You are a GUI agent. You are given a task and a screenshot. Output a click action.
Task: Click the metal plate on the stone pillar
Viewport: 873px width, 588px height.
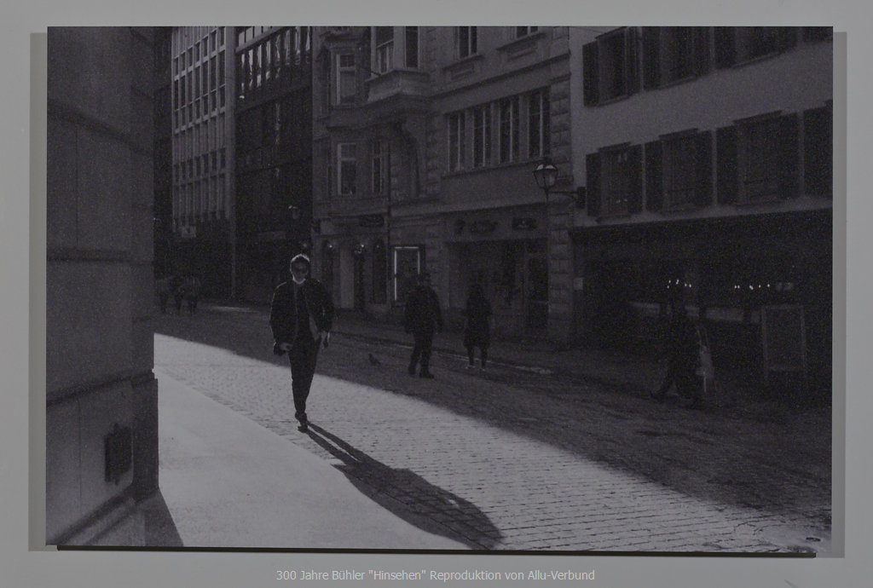[118, 453]
